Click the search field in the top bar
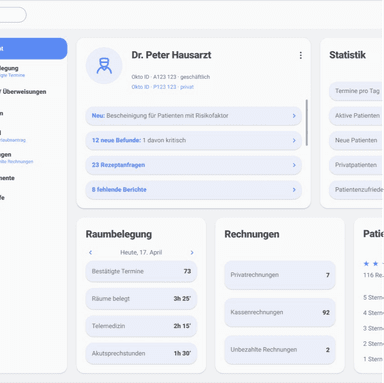Viewport: 384px width, 383px height. coord(13,15)
